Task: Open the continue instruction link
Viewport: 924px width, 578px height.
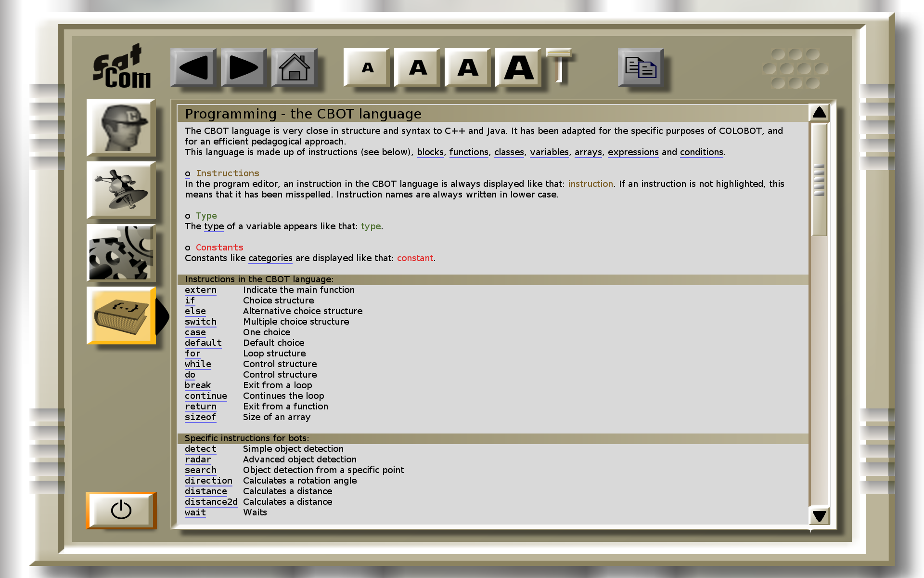Action: tap(205, 396)
